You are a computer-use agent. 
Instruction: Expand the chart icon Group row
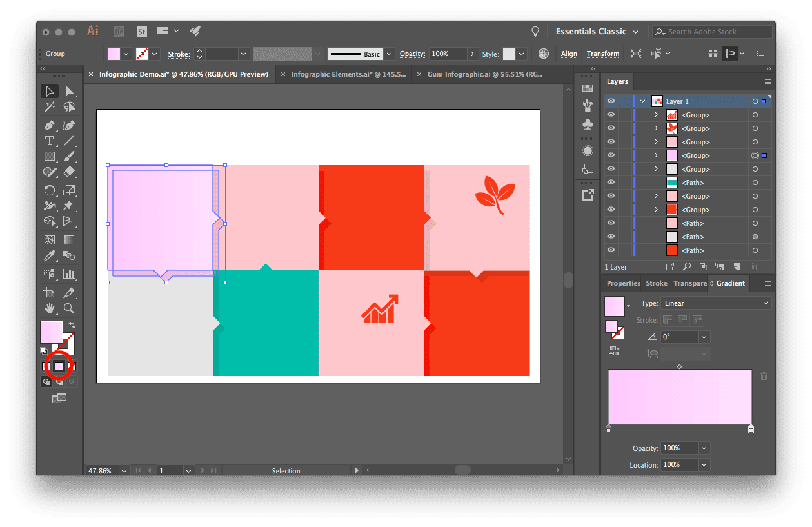[x=656, y=115]
